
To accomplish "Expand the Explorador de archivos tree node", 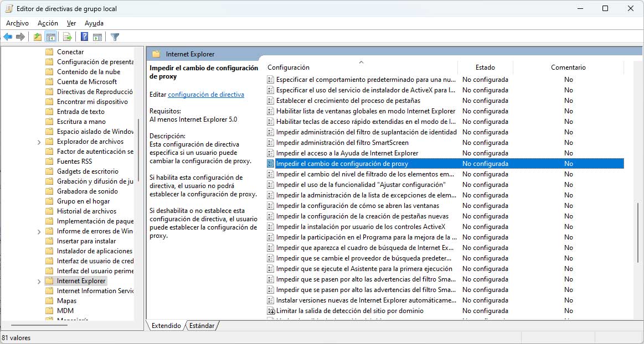I will (x=39, y=142).
